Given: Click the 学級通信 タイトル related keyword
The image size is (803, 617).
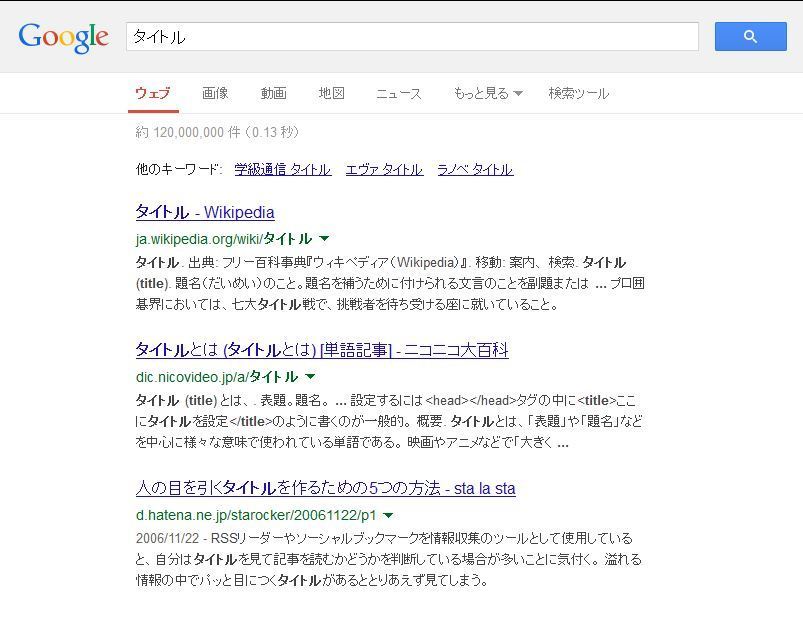Looking at the screenshot, I should pyautogui.click(x=283, y=169).
